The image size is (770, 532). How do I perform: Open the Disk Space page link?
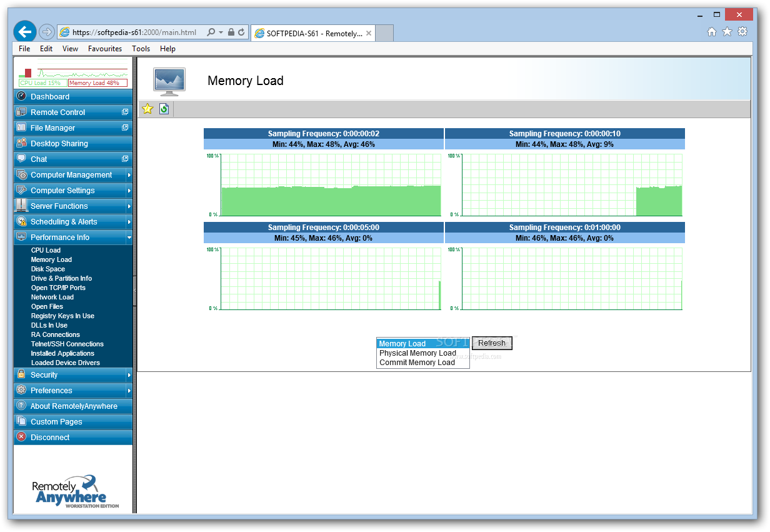tap(48, 269)
